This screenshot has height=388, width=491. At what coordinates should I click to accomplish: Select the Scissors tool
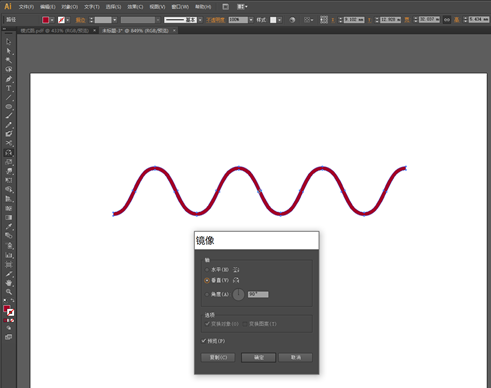(9, 143)
